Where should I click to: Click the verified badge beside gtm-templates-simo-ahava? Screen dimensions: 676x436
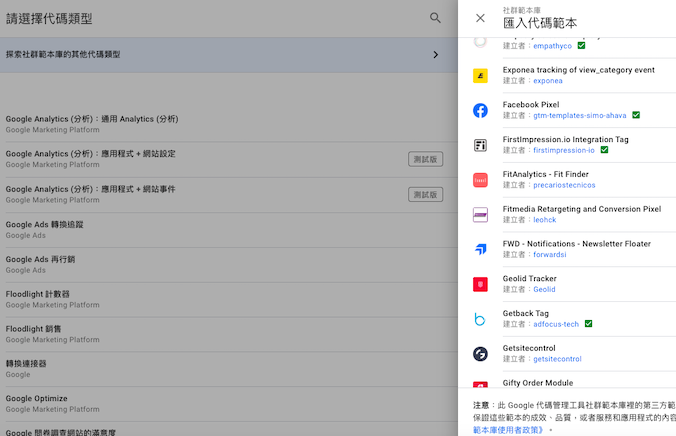point(636,115)
